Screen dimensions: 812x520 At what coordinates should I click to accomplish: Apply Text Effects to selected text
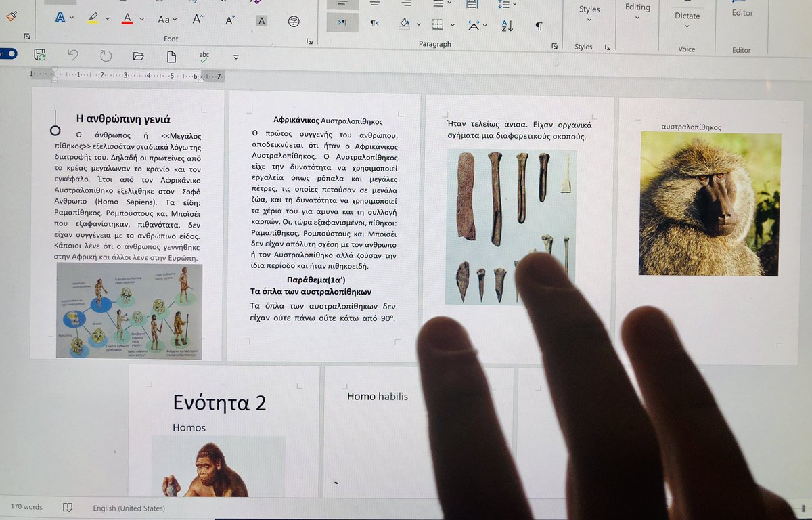[x=60, y=19]
